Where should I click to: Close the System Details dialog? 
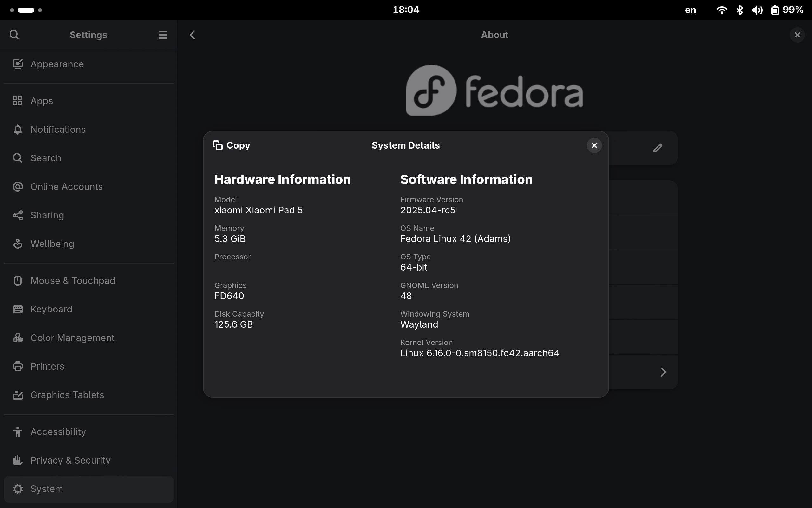click(x=594, y=145)
